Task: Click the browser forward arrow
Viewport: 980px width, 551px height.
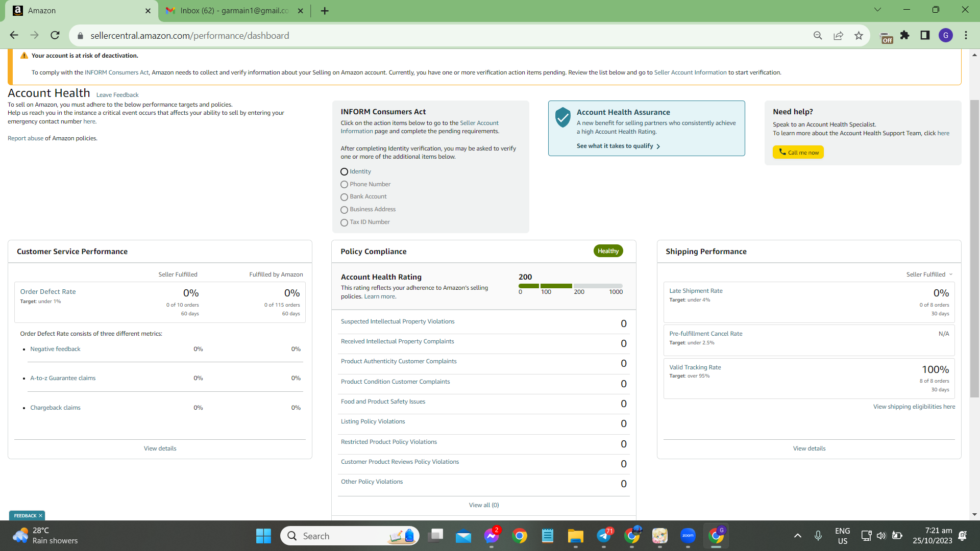Action: [x=34, y=35]
